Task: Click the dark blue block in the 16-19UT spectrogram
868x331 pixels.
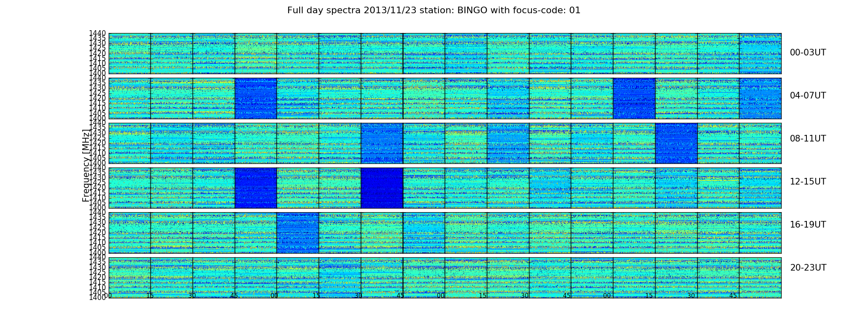Action: pyautogui.click(x=298, y=233)
